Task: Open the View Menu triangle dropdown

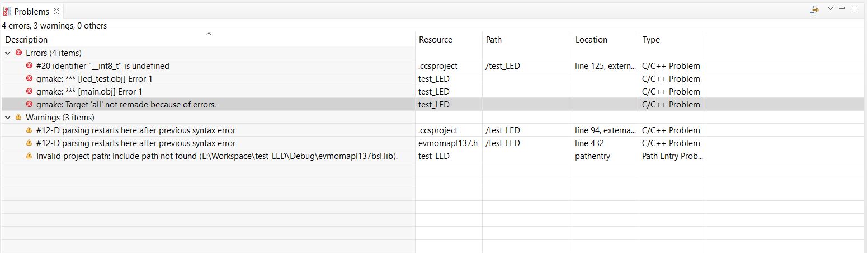Action: (831, 8)
